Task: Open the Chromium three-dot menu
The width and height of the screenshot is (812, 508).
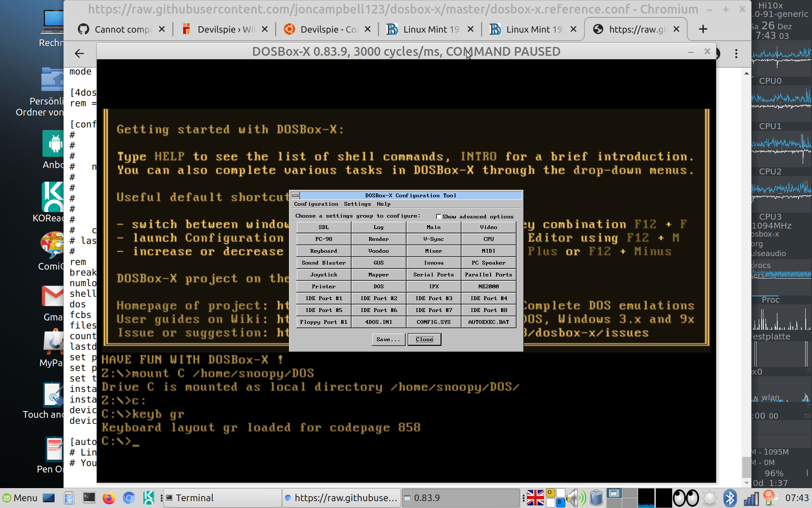Action: tap(736, 53)
